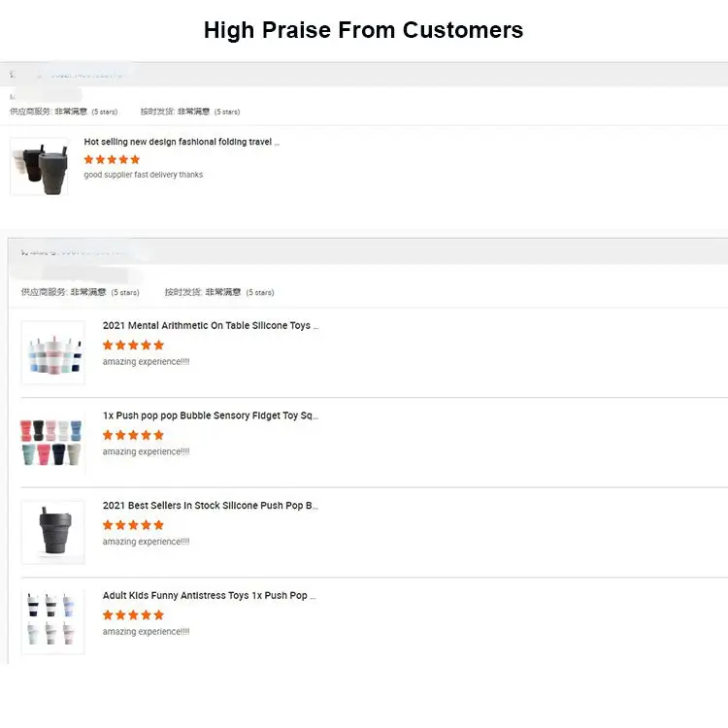Click the star rating under '2021 Best Sellers In Stock'

133,525
